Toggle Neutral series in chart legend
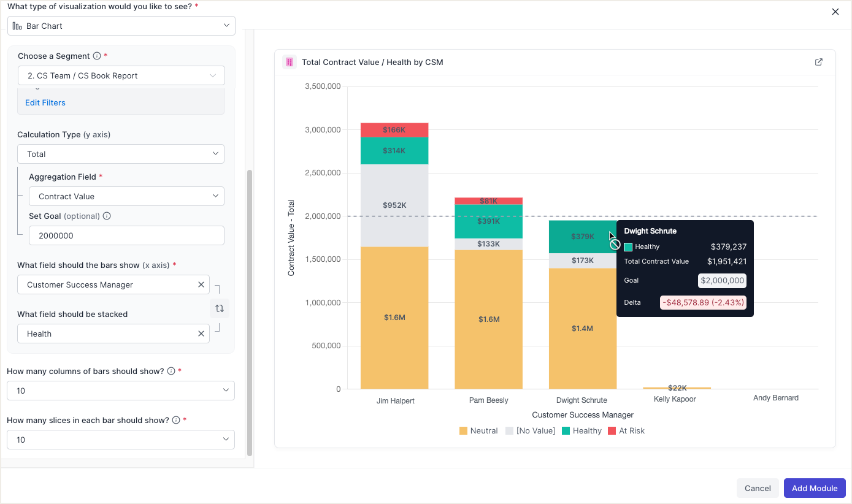This screenshot has width=852, height=504. coord(478,431)
